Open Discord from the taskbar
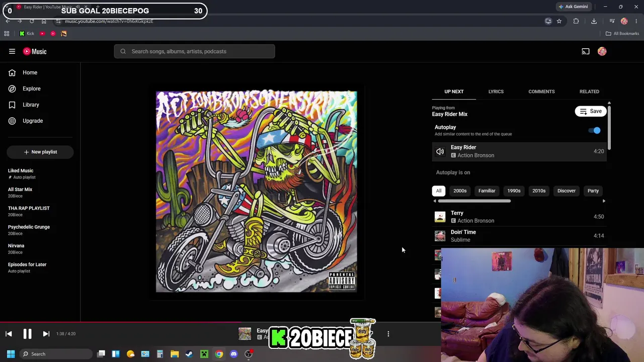 [x=233, y=354]
